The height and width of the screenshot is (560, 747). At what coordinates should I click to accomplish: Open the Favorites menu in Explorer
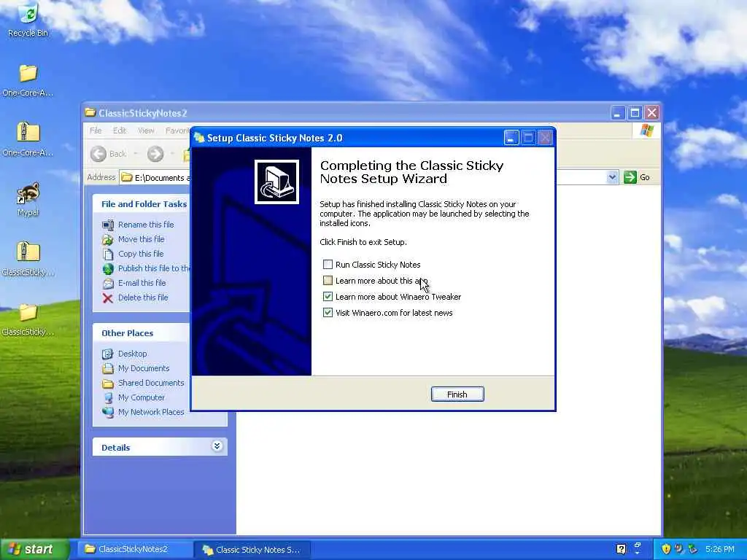tap(178, 131)
